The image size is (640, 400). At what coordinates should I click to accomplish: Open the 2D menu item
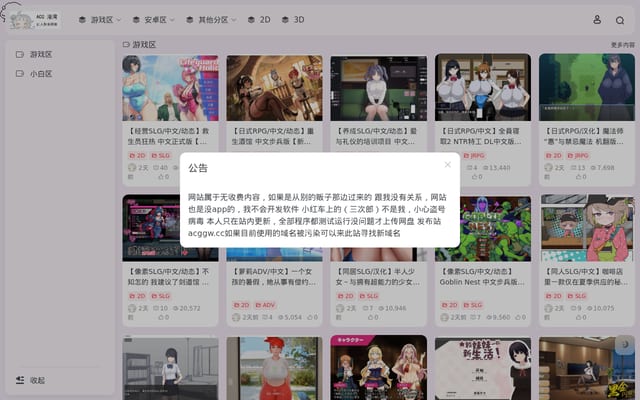259,20
